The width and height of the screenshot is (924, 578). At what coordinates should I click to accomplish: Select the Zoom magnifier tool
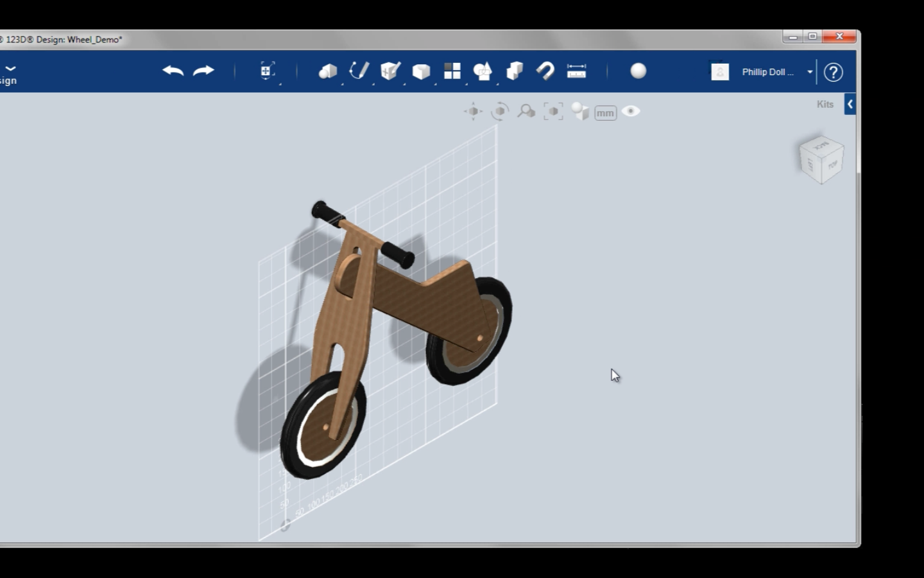(x=527, y=111)
